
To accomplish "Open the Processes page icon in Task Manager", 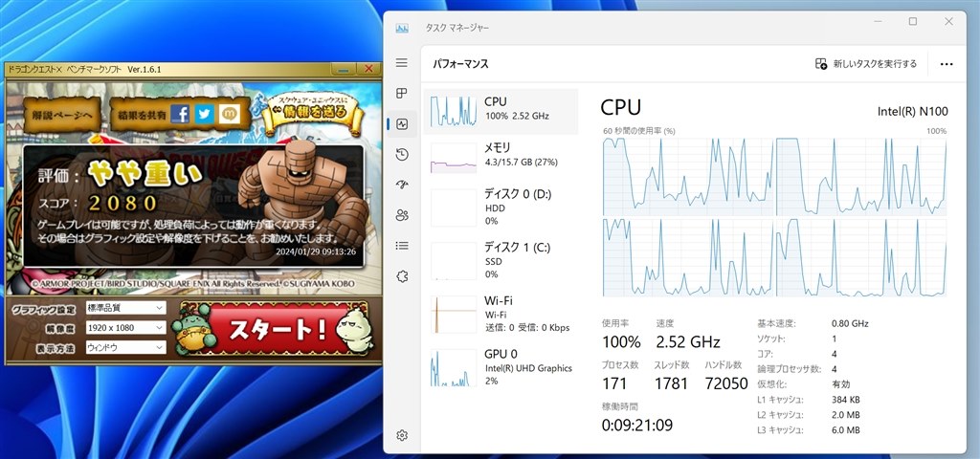I will 402,93.
